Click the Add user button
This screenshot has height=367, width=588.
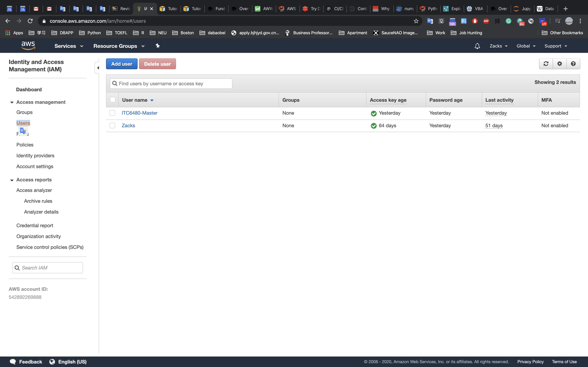tap(121, 64)
